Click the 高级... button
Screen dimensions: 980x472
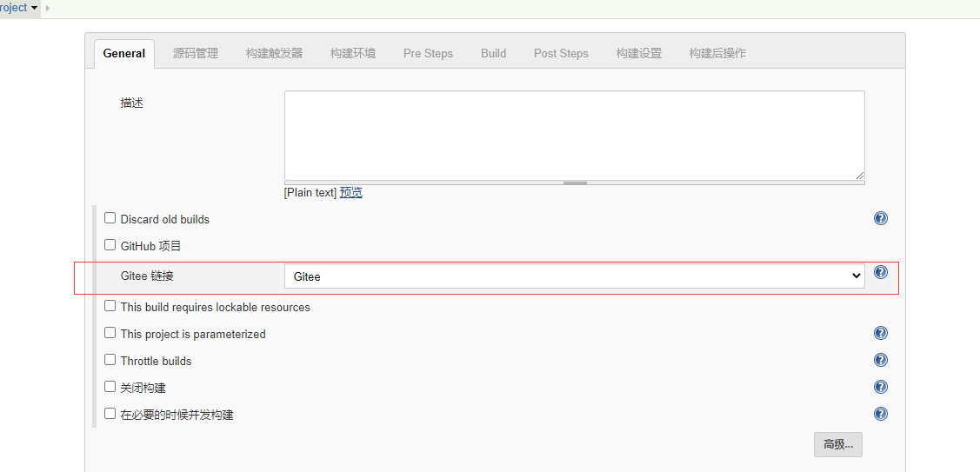click(x=838, y=444)
